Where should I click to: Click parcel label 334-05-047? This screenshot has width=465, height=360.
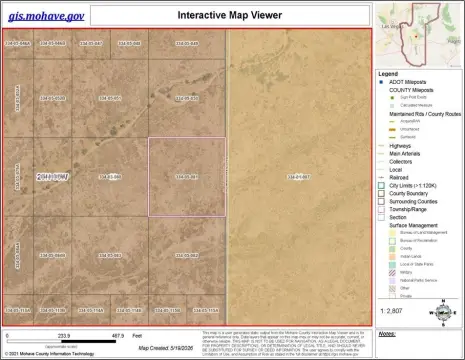(91, 44)
